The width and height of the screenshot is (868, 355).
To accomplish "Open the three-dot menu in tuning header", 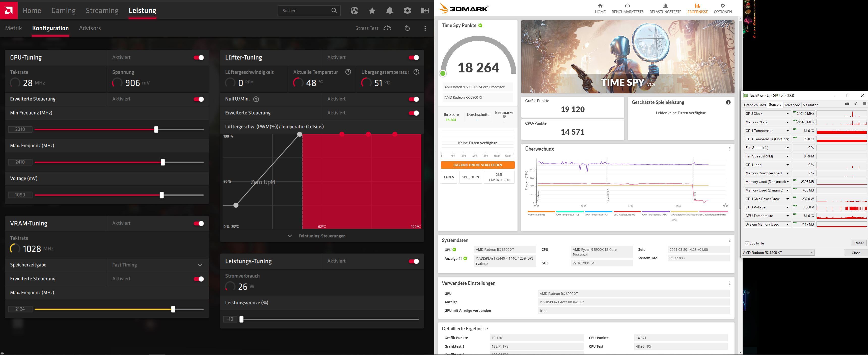I will [x=425, y=28].
